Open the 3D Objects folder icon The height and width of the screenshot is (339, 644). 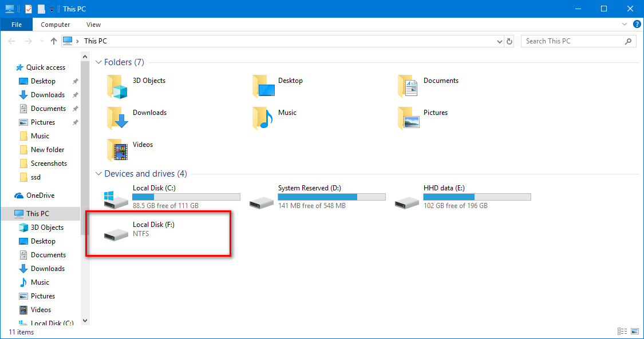click(117, 87)
